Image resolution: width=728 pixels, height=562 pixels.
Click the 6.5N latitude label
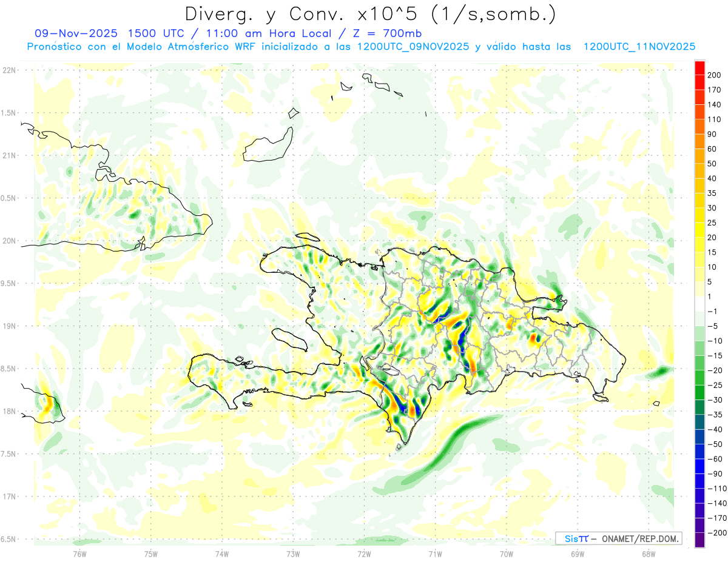point(8,539)
